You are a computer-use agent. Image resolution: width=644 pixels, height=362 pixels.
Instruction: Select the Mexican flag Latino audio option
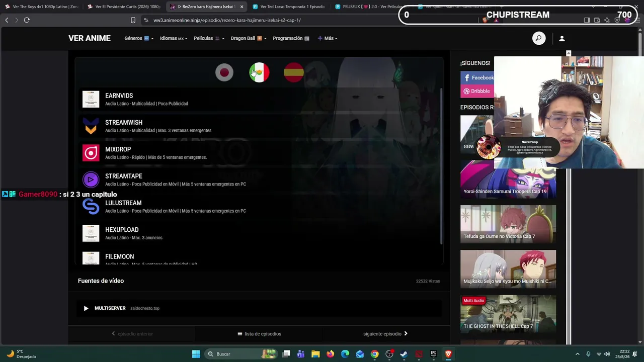[x=259, y=72]
